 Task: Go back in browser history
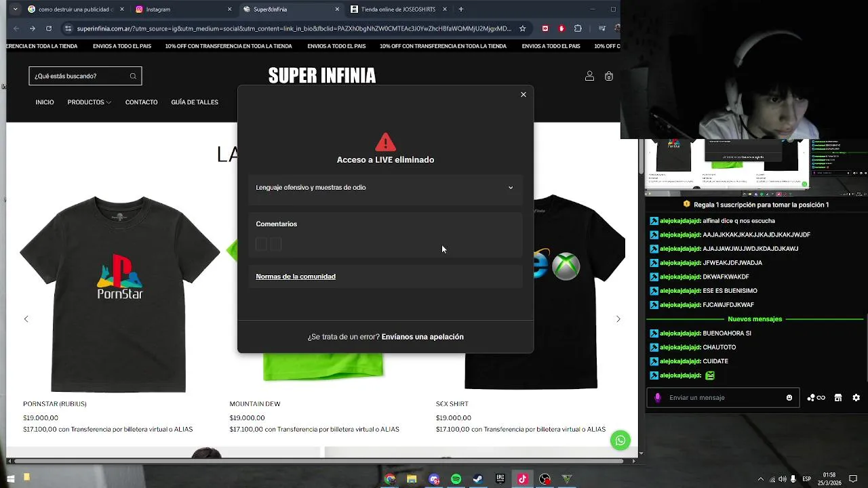[x=16, y=28]
